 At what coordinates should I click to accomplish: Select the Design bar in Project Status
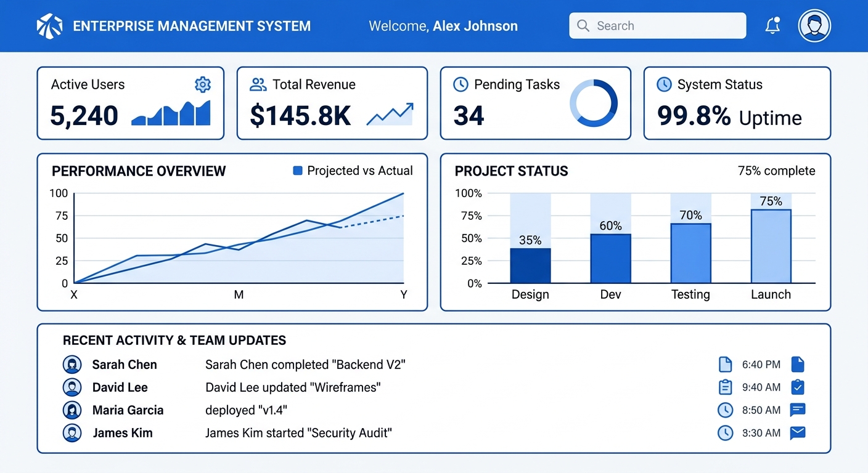(x=530, y=265)
